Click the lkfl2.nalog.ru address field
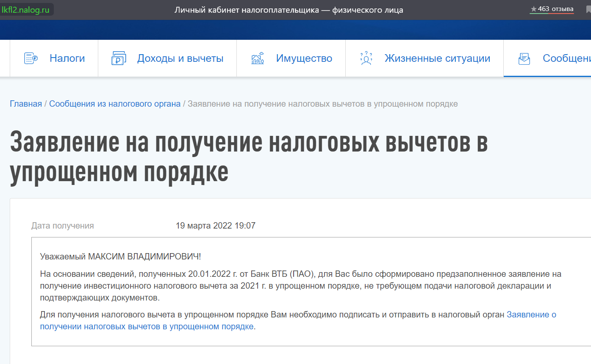Image resolution: width=591 pixels, height=364 pixels. [26, 10]
